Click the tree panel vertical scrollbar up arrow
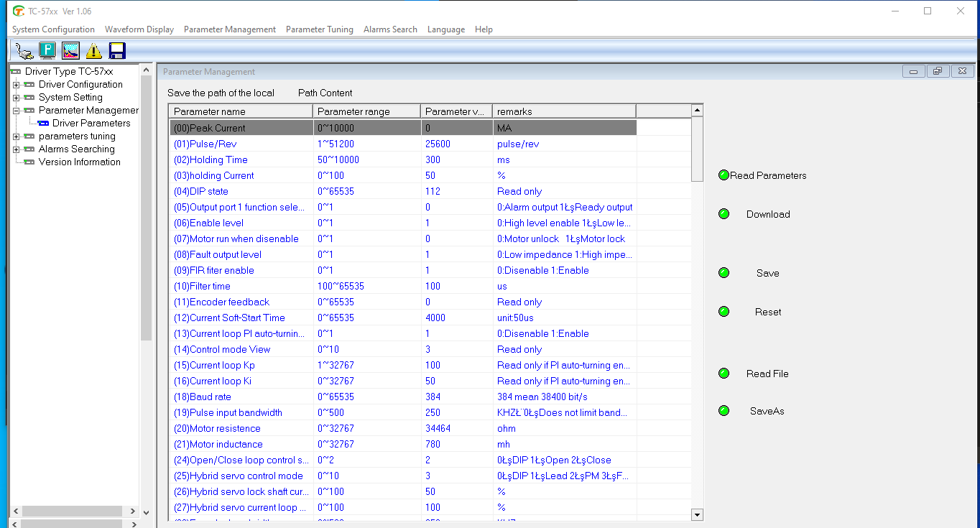This screenshot has height=528, width=980. [x=147, y=70]
